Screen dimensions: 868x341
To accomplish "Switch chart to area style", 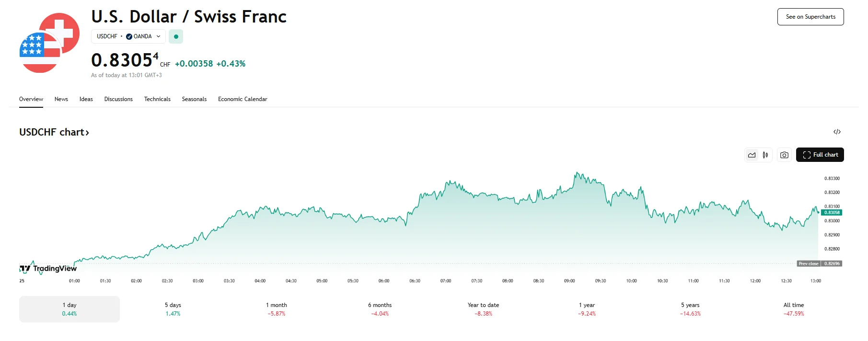I will 752,155.
